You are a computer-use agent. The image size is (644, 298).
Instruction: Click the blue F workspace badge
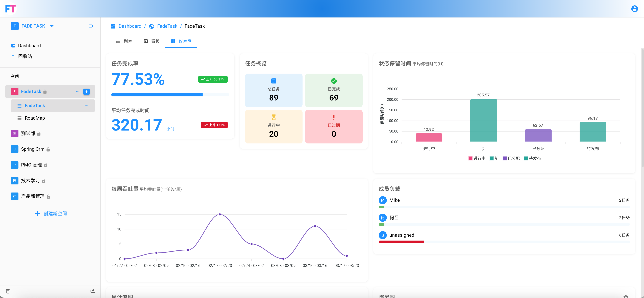pos(14,26)
